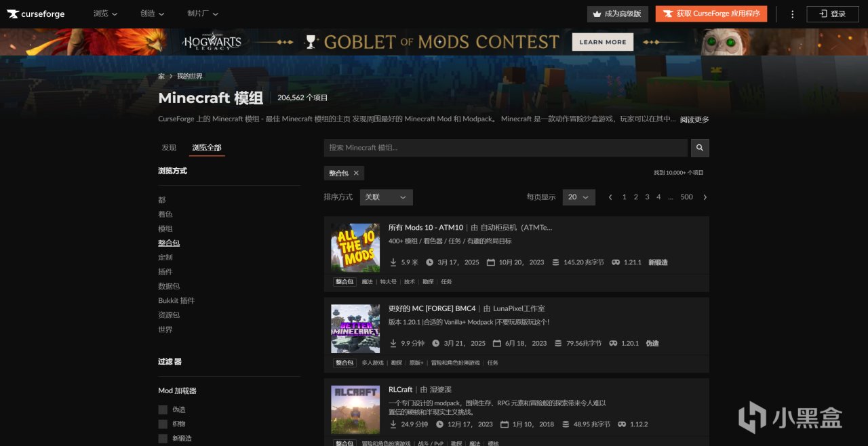Click the calendar icon on RLCraft card
Screen dimensions: 868x446
pyautogui.click(x=504, y=424)
